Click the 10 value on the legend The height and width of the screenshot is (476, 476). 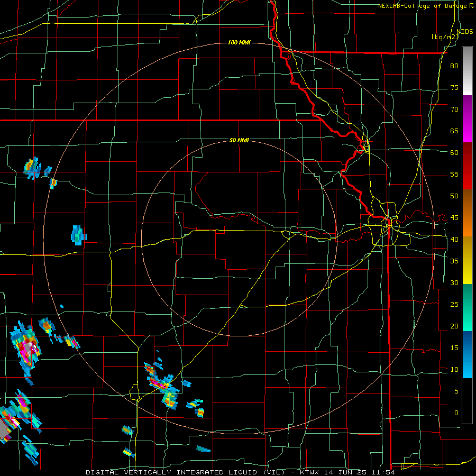tap(454, 370)
